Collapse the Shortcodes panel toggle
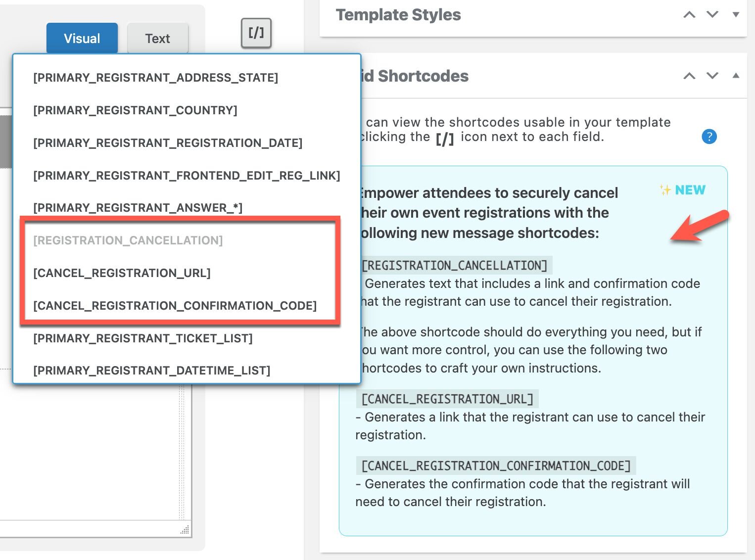The width and height of the screenshot is (755, 560). [736, 76]
